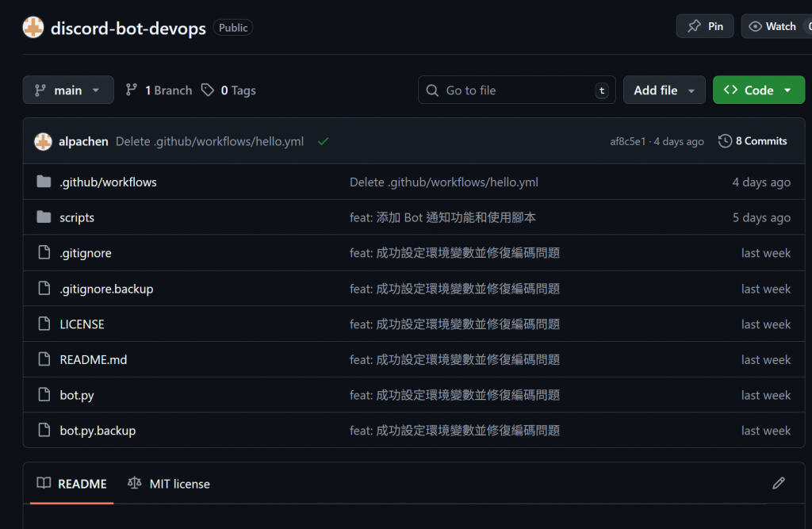Click the file icon beside .gitignore
The image size is (812, 529).
tap(44, 252)
